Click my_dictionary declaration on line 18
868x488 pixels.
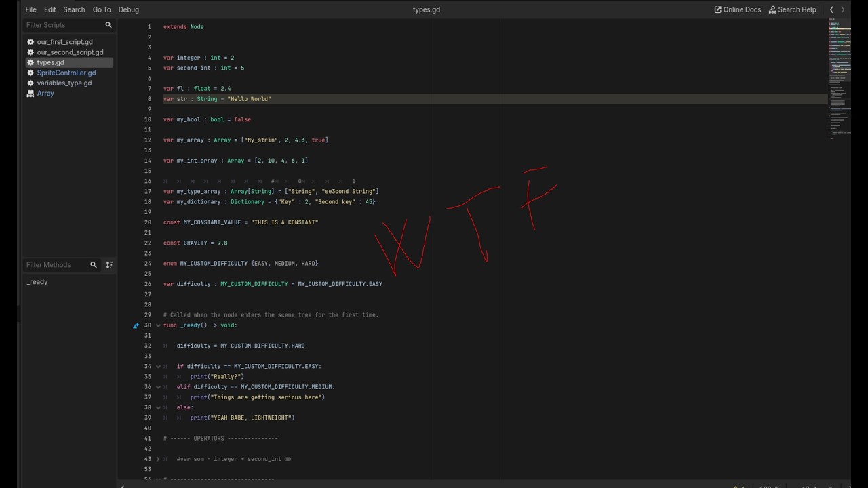269,202
